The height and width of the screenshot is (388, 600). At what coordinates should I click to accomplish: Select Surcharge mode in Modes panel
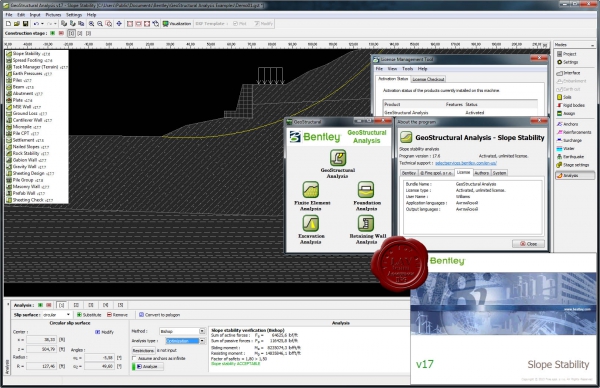(569, 140)
